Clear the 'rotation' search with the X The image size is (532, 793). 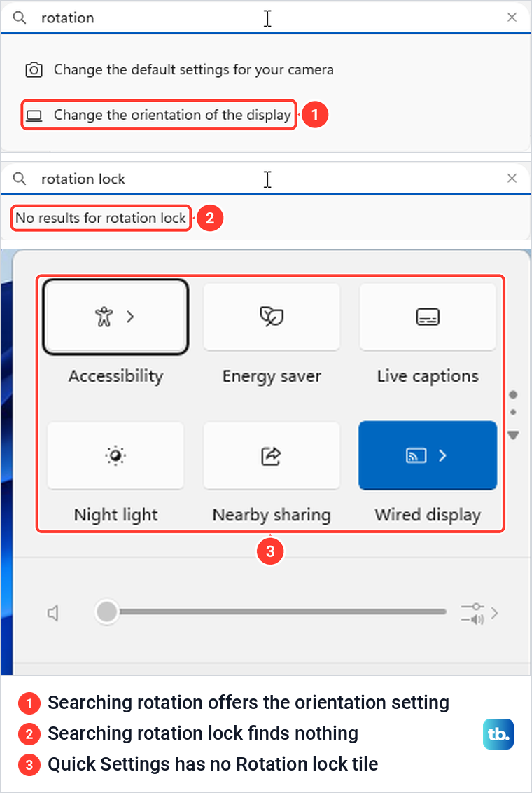[512, 18]
